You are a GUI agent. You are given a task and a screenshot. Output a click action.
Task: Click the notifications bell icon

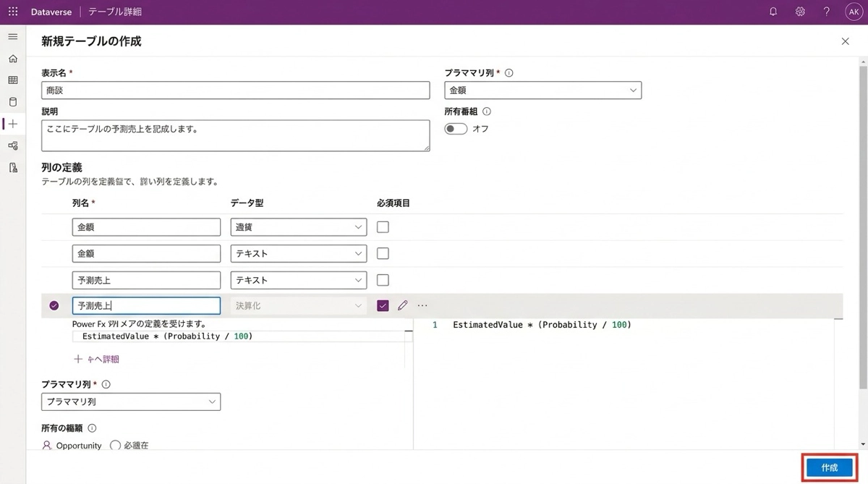pos(773,12)
